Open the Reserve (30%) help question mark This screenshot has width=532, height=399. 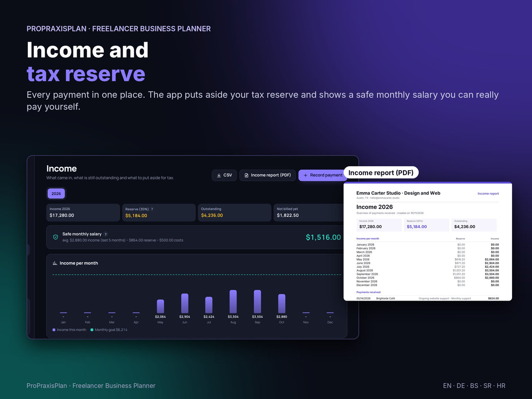click(152, 209)
